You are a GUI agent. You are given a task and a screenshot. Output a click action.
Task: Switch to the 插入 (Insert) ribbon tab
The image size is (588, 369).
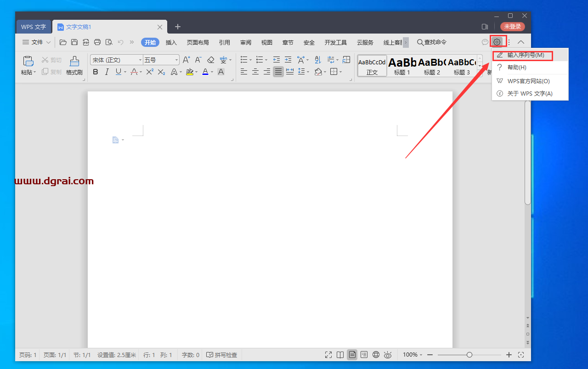(171, 42)
